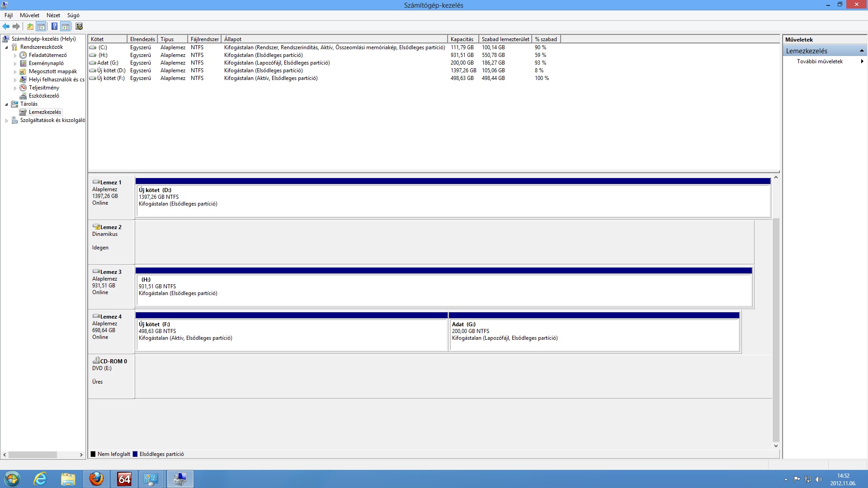The width and height of the screenshot is (868, 488).
Task: Click the blue Back arrow toolbar icon
Action: click(6, 26)
